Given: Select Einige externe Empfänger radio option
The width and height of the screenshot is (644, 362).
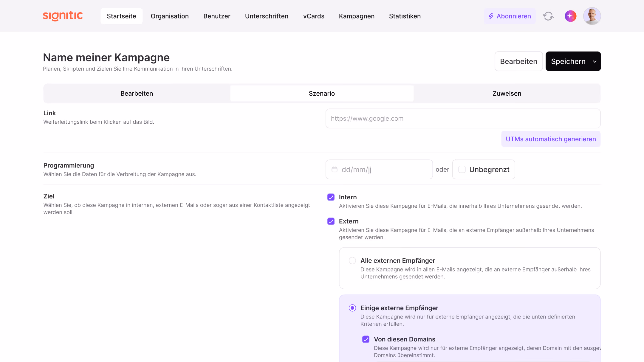Looking at the screenshot, I should 352,308.
